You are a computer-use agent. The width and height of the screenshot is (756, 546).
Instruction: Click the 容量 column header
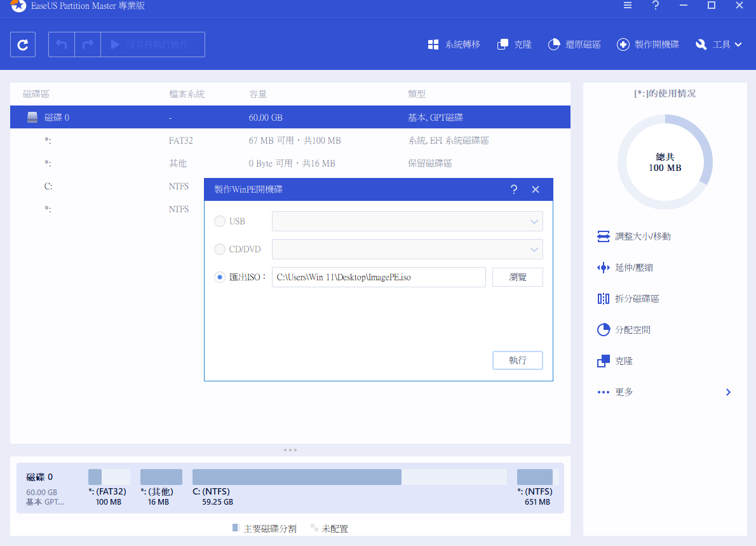pyautogui.click(x=258, y=94)
